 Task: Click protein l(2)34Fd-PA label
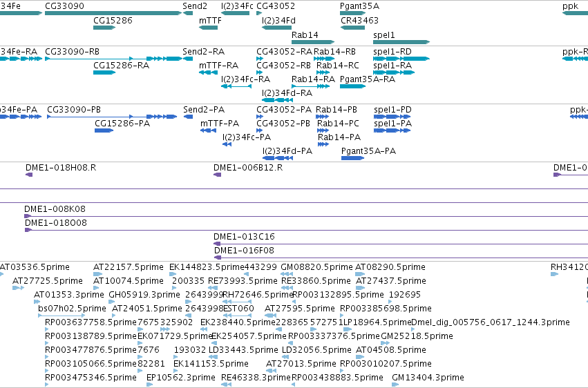tap(287, 151)
